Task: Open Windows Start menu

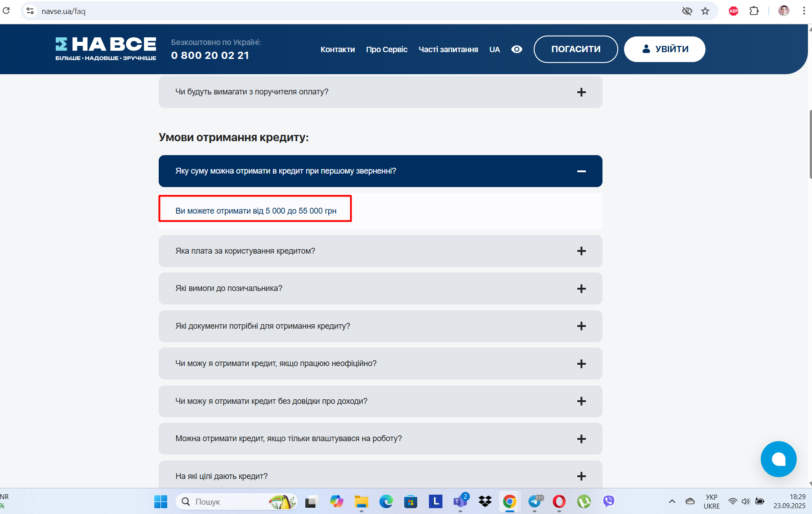Action: coord(161,501)
